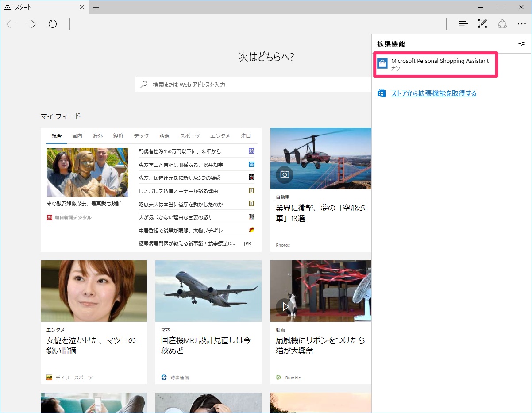Open Microsoft Personal Shopping Assistant extension entry
This screenshot has width=532, height=413.
tap(436, 65)
